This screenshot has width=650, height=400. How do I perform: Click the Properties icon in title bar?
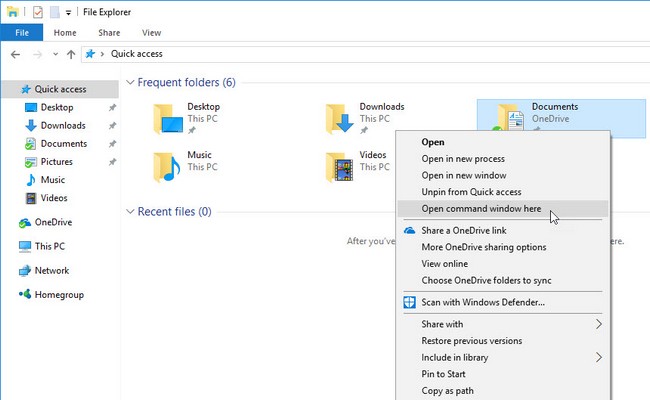coord(37,12)
